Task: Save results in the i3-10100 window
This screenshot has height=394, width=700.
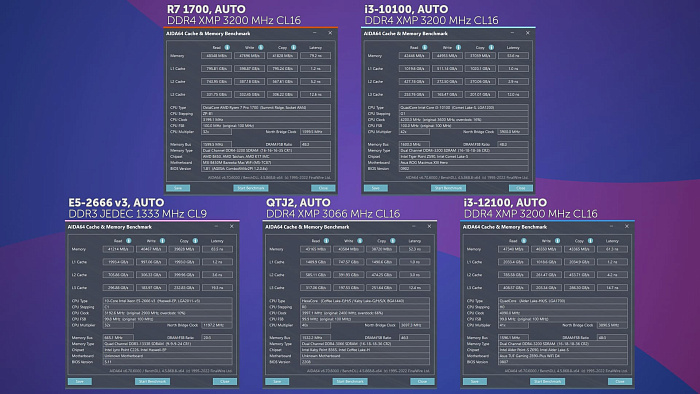Action: (x=375, y=188)
